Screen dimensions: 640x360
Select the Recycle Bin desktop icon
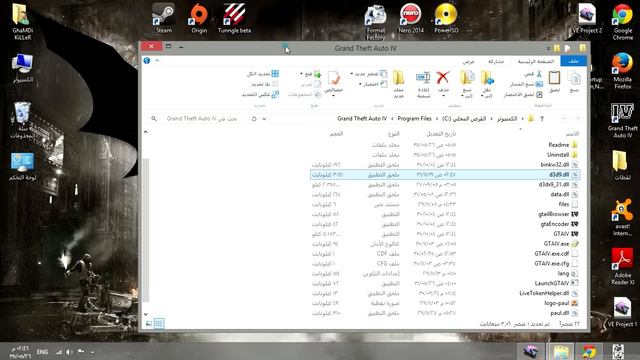(22, 120)
